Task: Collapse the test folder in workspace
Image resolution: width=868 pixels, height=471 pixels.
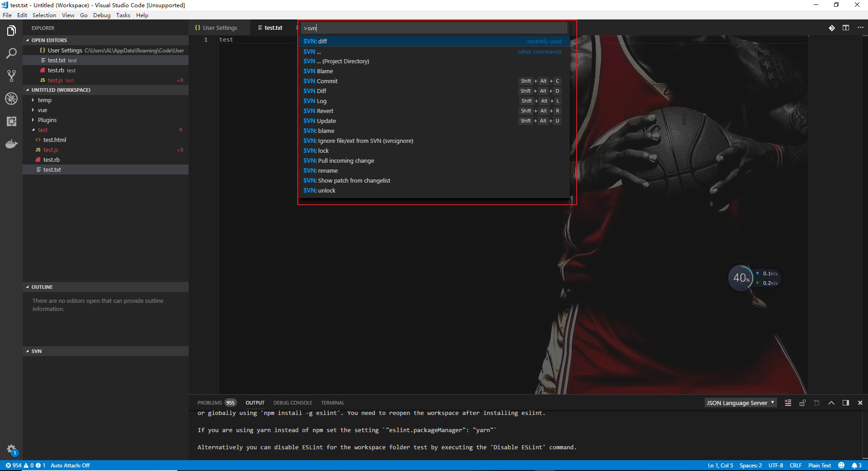Action: pos(105,130)
